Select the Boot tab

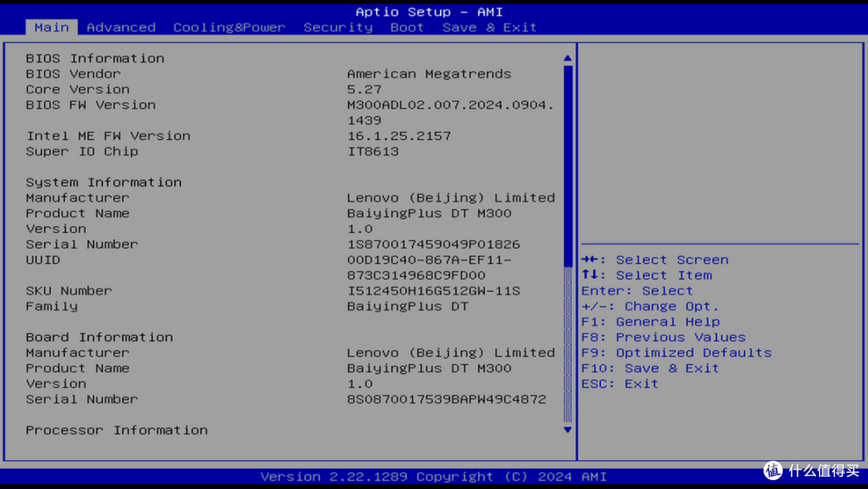[407, 27]
